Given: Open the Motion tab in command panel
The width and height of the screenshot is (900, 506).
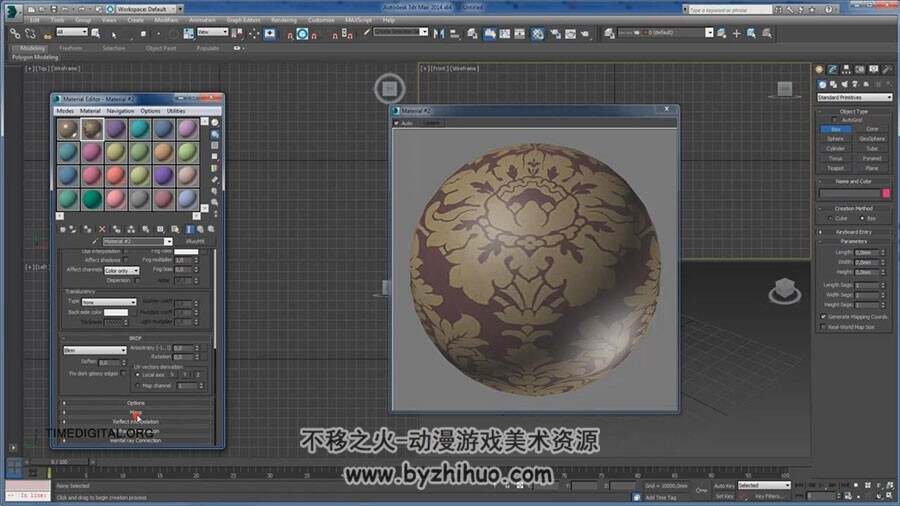Looking at the screenshot, I should [x=860, y=69].
